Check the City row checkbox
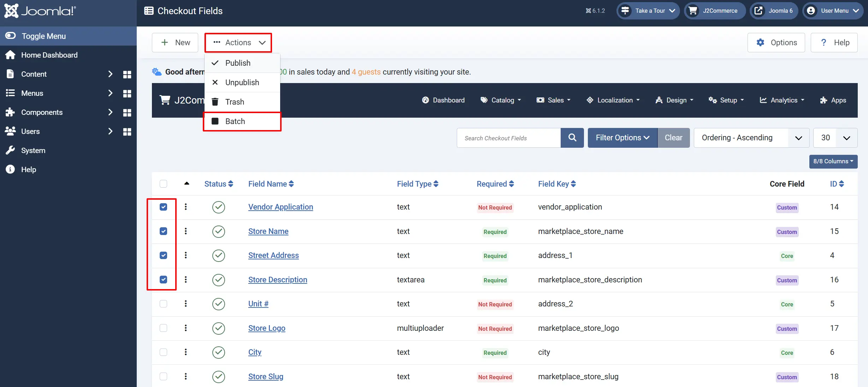 [x=163, y=352]
